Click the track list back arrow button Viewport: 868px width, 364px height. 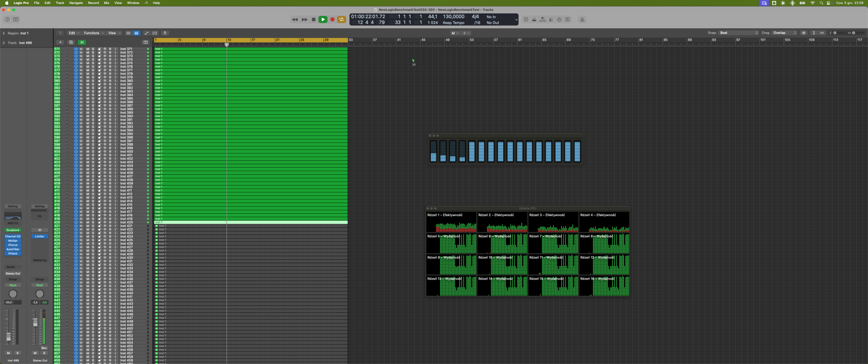click(60, 33)
